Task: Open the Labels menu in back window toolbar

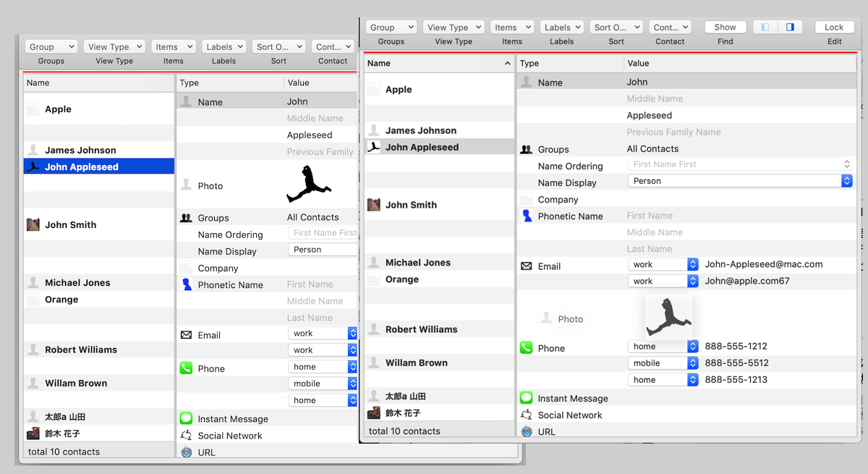Action: pos(224,47)
